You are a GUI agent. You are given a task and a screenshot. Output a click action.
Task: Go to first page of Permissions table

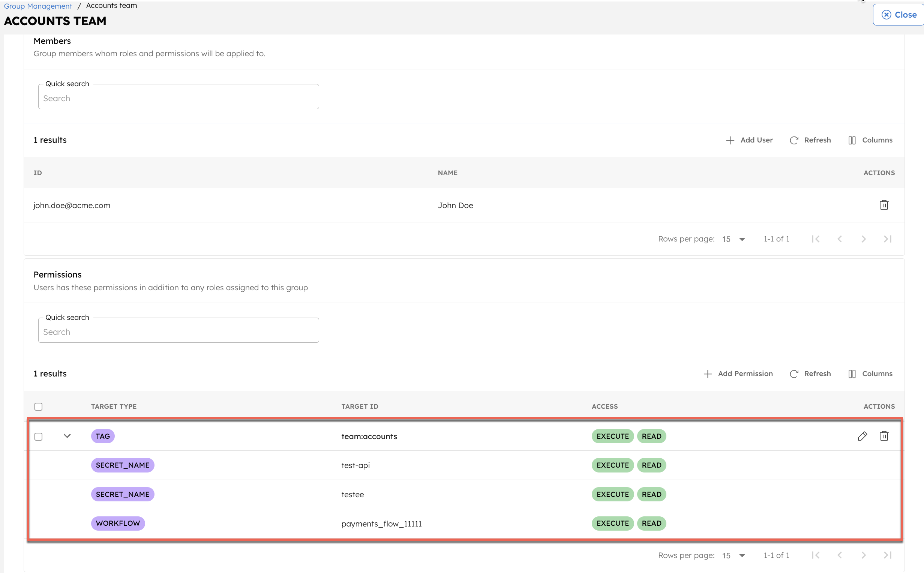816,556
